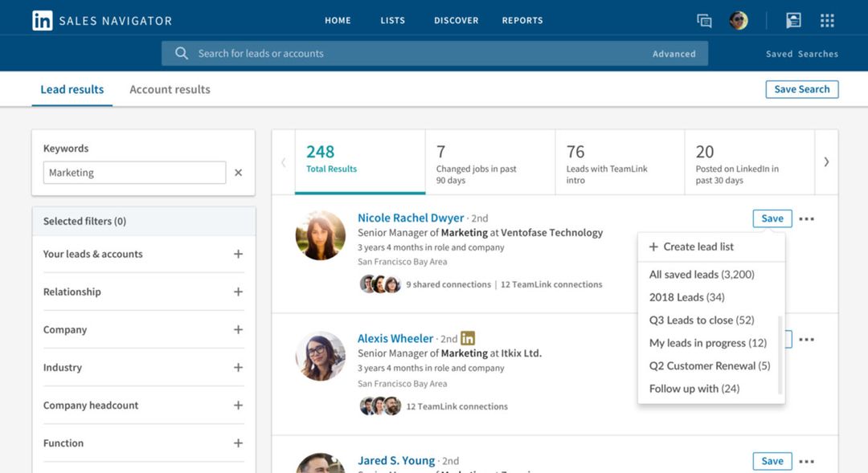The width and height of the screenshot is (868, 473).
Task: Open the ellipsis menu on Jared S. Young
Action: click(807, 461)
